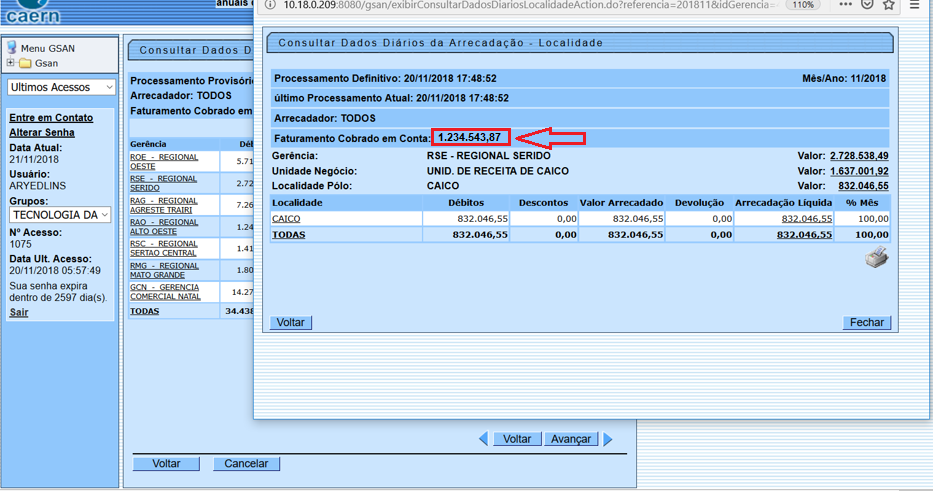Click the Fechar button in the popup
933x492 pixels.
tap(866, 322)
